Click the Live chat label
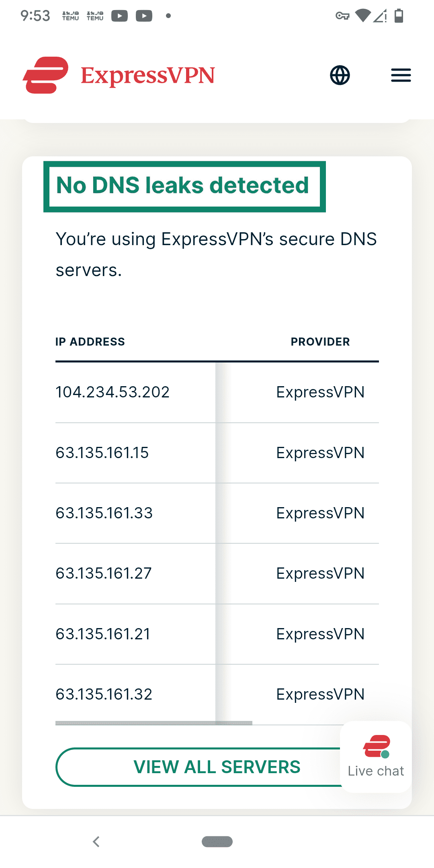This screenshot has height=868, width=434. click(376, 770)
